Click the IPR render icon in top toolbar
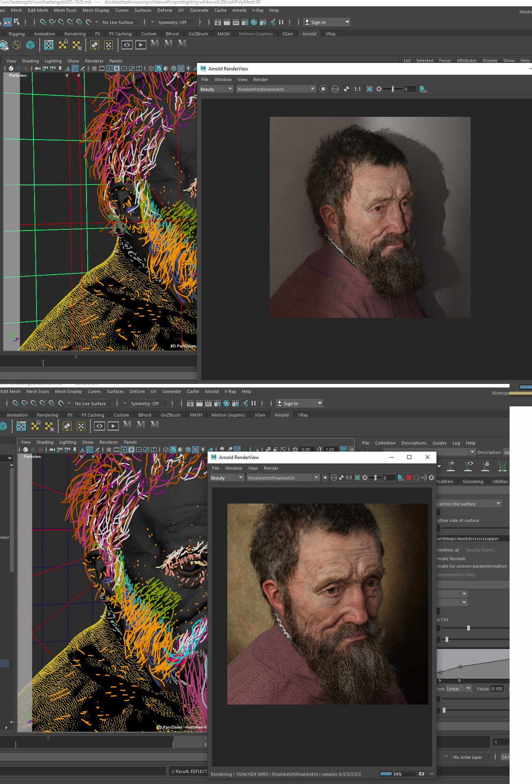The image size is (532, 784). (236, 22)
